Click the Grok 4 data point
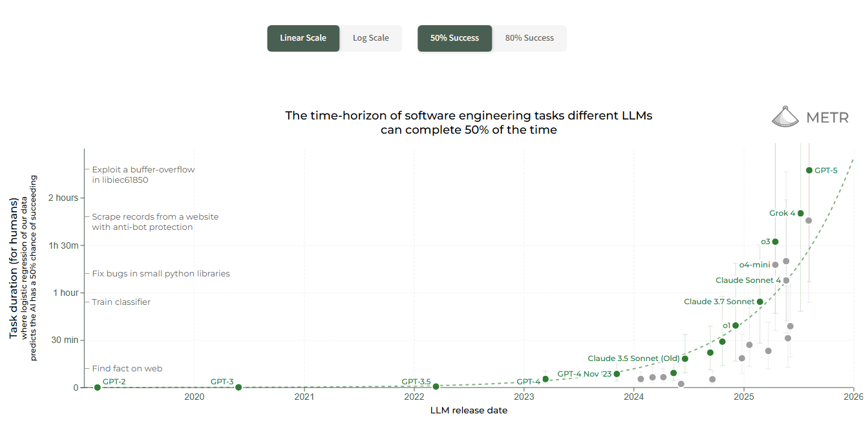 [x=801, y=213]
